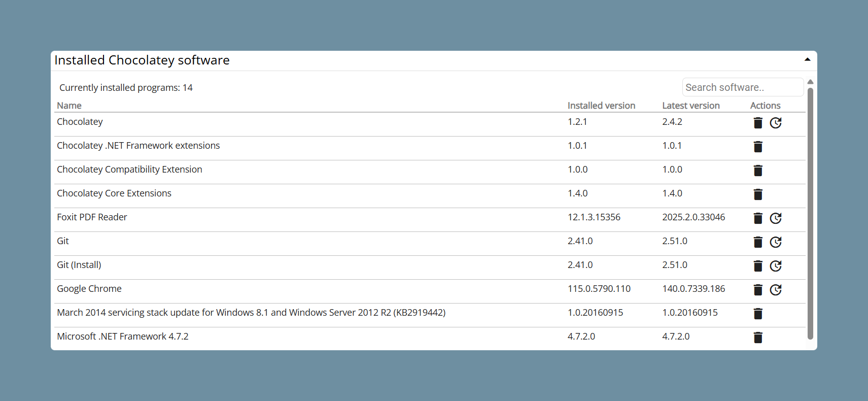Click Chocolatey installed version 1.2.1
The height and width of the screenshot is (401, 868).
pos(577,122)
